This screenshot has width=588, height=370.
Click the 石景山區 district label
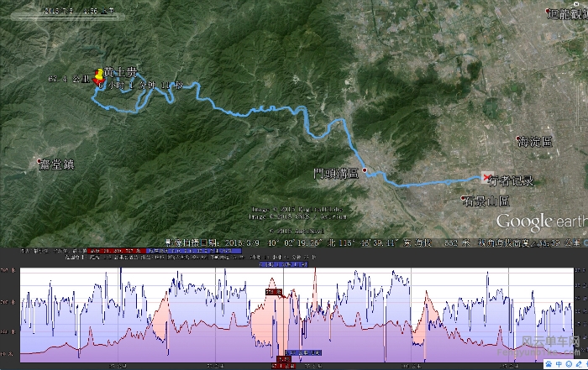click(x=486, y=202)
